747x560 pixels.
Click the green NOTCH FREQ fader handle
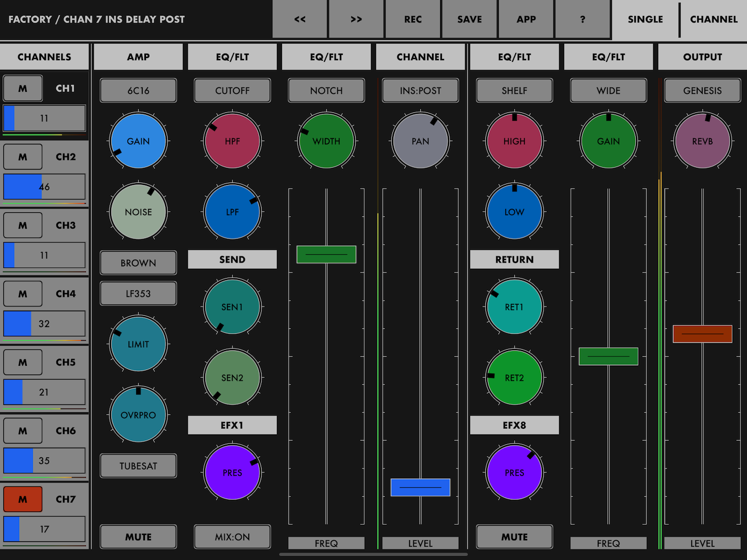326,254
